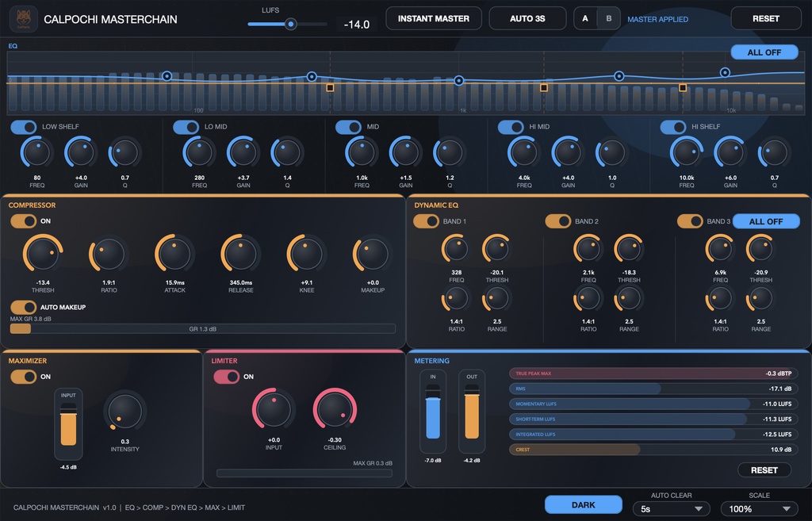
Task: Disable the LO MID EQ band toggle
Action: [186, 127]
